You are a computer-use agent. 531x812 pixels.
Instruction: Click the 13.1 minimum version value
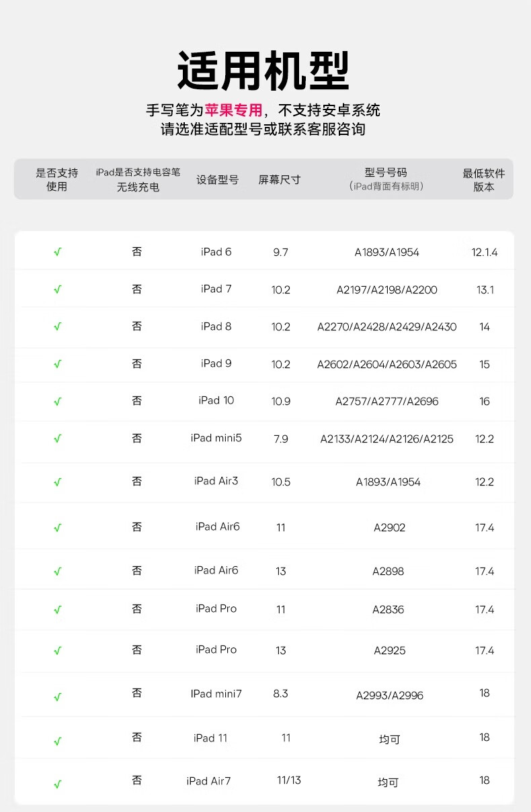[x=485, y=290]
